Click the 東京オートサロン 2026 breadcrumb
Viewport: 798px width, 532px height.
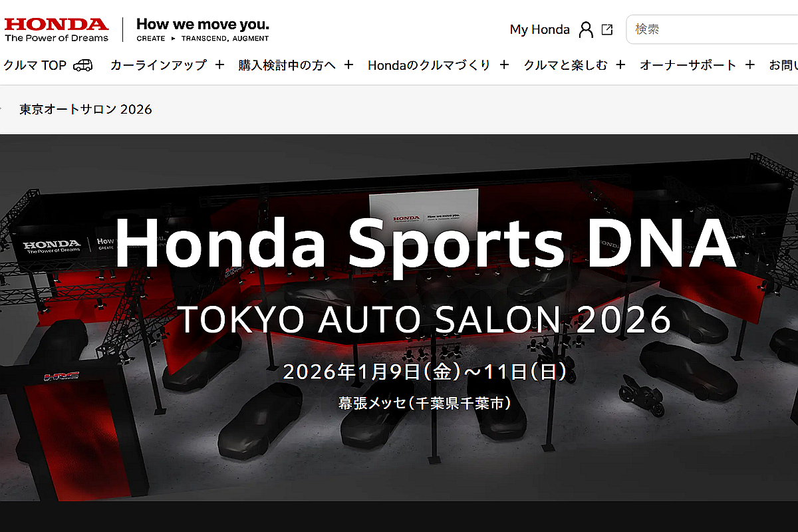click(86, 109)
